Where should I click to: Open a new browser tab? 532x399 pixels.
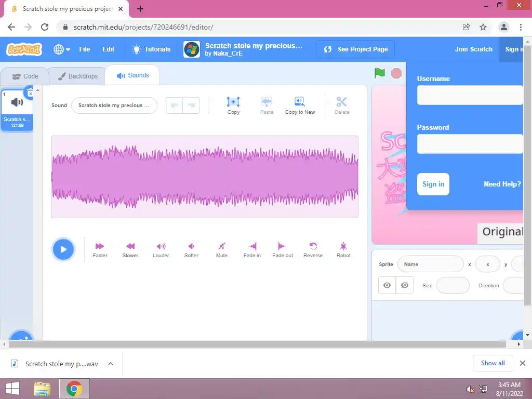[x=140, y=9]
